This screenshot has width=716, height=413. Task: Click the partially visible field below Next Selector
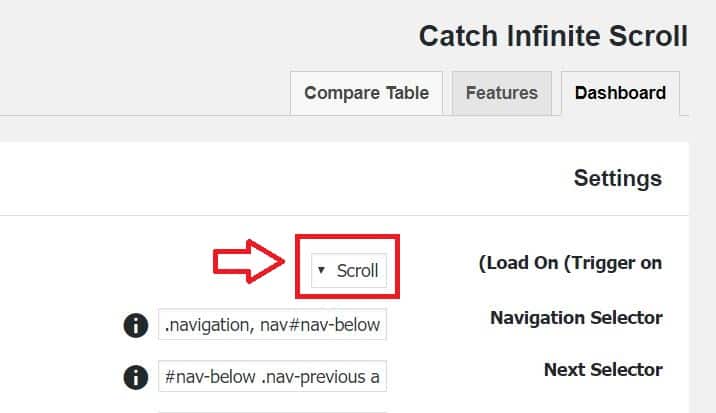273,412
